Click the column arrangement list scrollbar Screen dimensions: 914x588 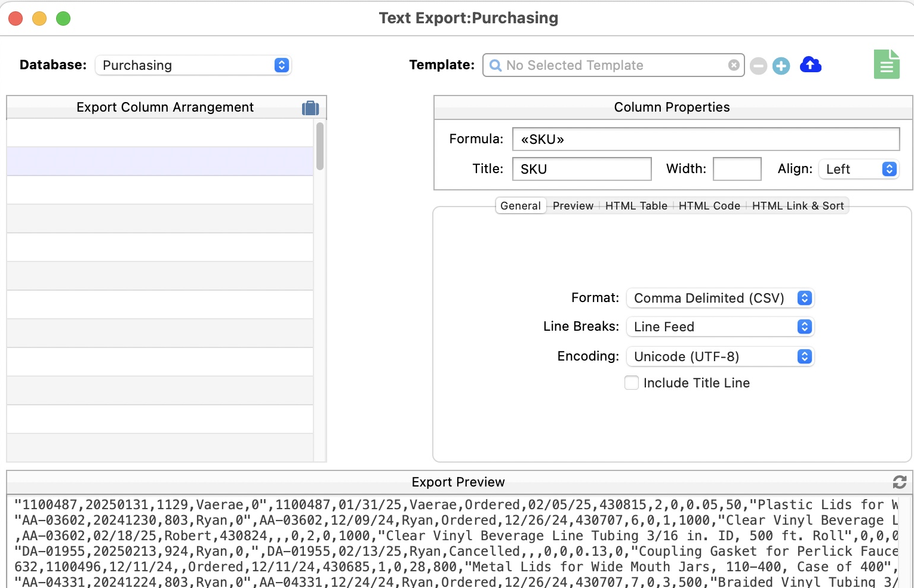coord(320,146)
